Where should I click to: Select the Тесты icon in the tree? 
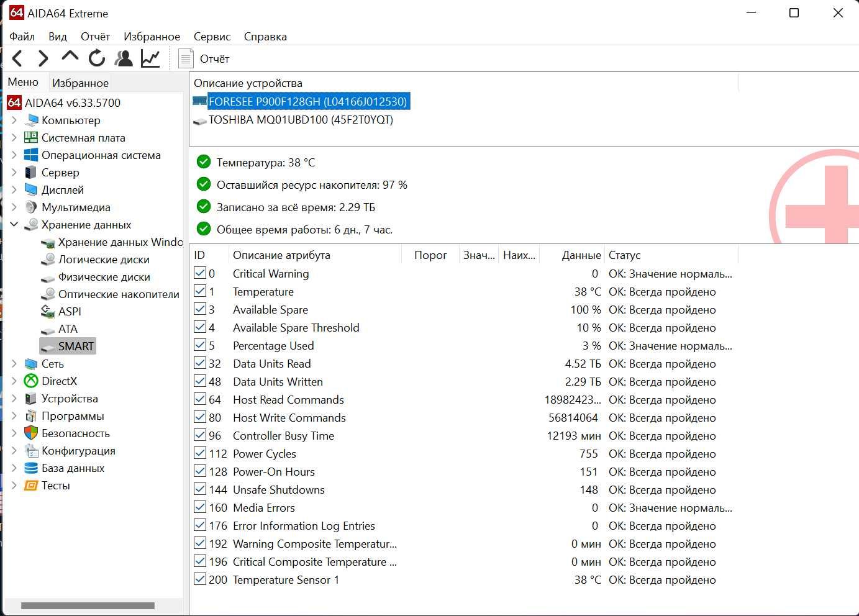31,485
